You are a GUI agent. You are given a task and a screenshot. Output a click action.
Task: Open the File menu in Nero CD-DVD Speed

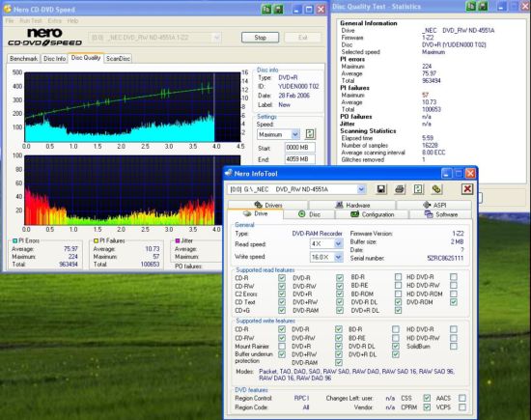[10, 21]
